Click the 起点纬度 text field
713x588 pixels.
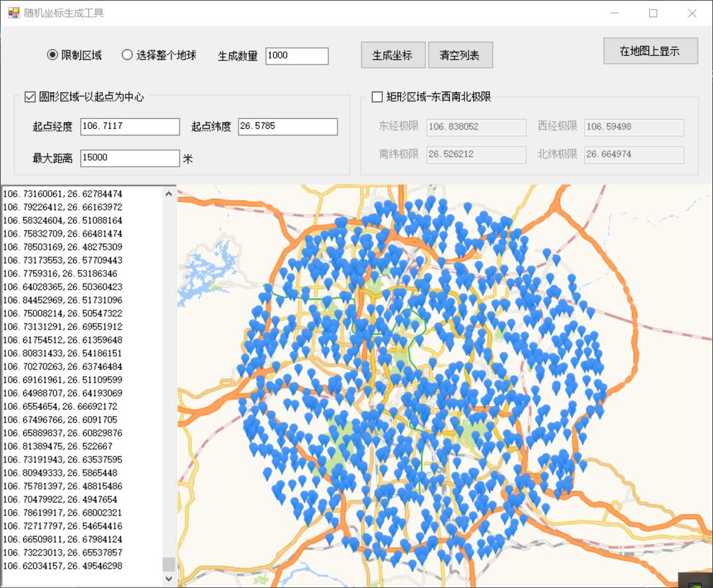click(x=287, y=126)
